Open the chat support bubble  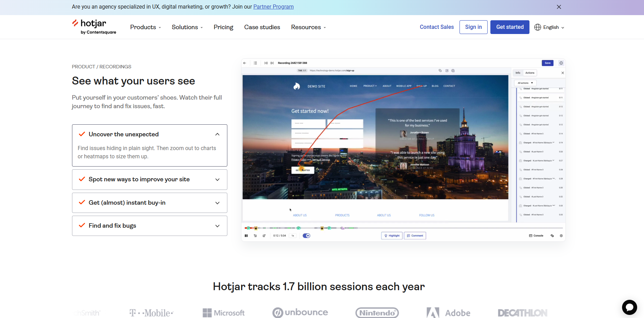629,307
